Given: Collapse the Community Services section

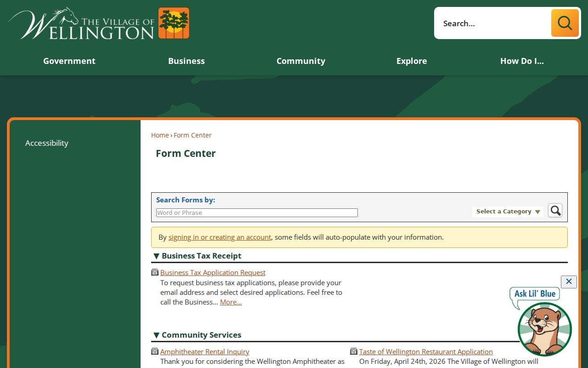Looking at the screenshot, I should click(156, 335).
